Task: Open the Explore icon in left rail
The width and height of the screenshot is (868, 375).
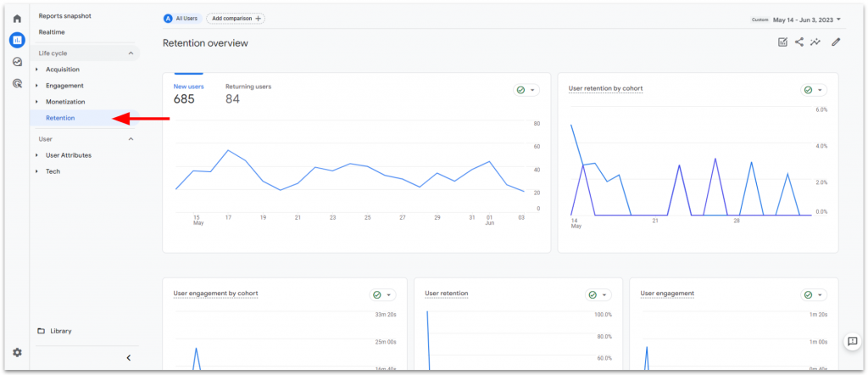Action: [17, 62]
